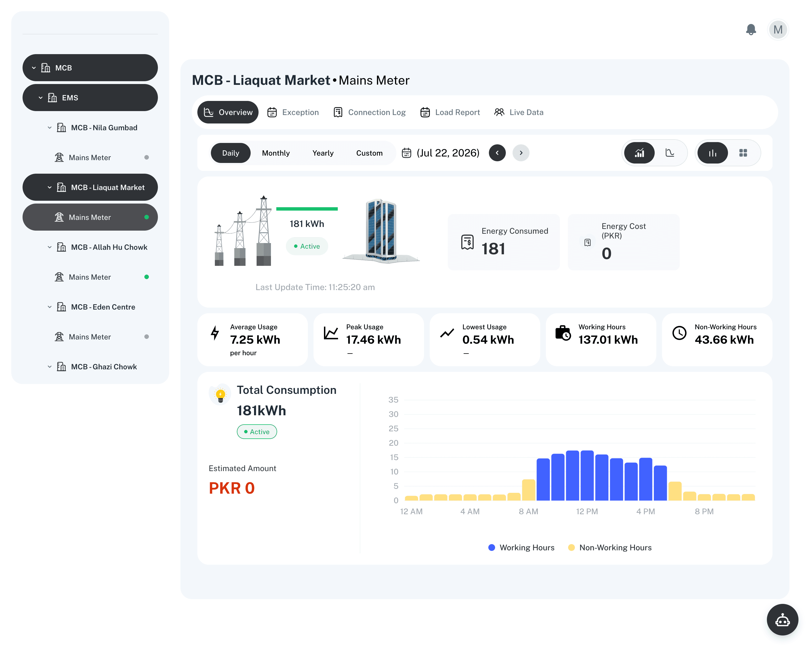Viewport: 812px width, 649px height.
Task: Click the Energy Cost receipt icon
Action: [587, 242]
